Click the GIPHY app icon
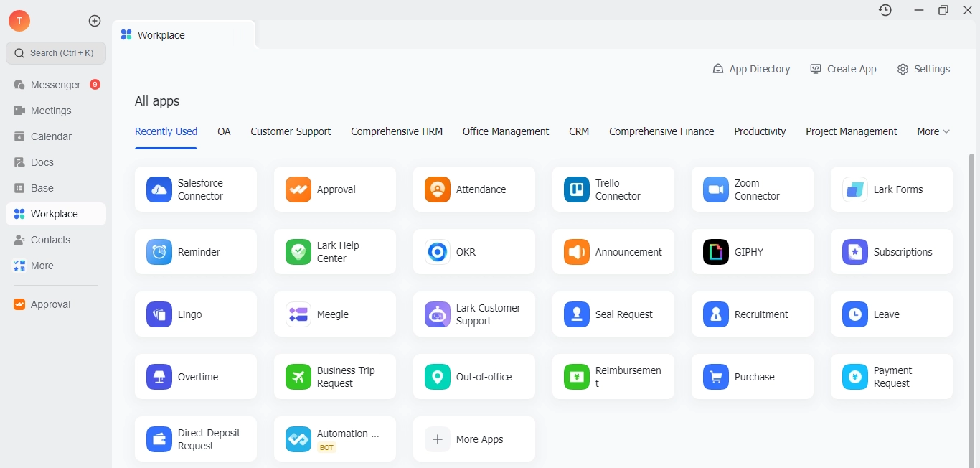The image size is (980, 468). (x=716, y=252)
